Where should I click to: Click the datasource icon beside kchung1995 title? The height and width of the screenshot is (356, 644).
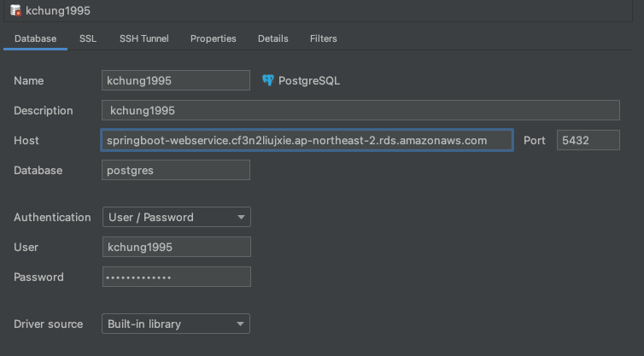click(x=15, y=10)
